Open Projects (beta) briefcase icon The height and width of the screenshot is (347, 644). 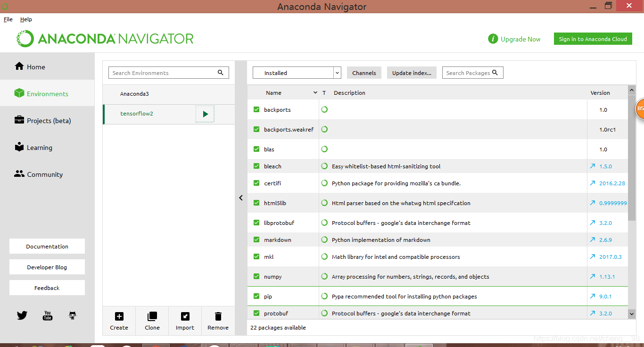tap(19, 120)
